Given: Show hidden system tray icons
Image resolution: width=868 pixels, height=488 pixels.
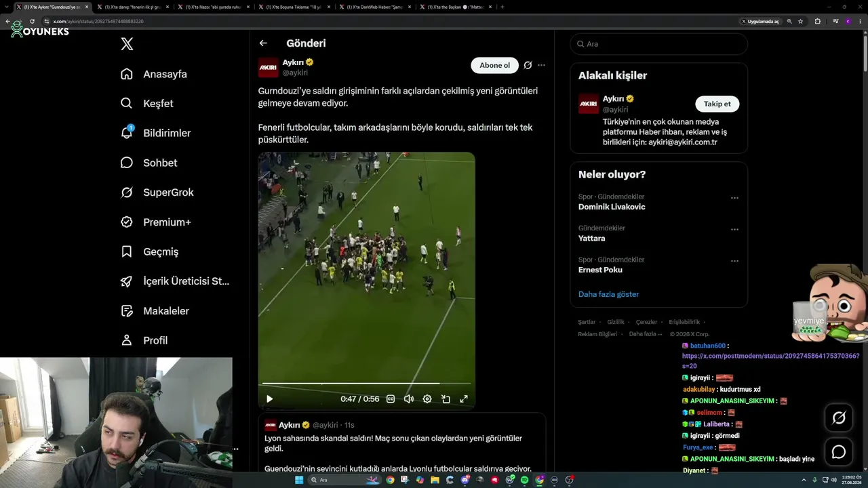Looking at the screenshot, I should [x=805, y=480].
